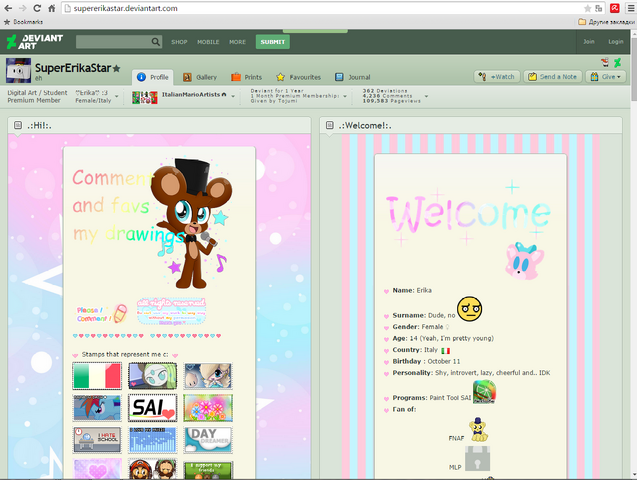
Task: Click the green SUBMIT button
Action: click(x=273, y=42)
